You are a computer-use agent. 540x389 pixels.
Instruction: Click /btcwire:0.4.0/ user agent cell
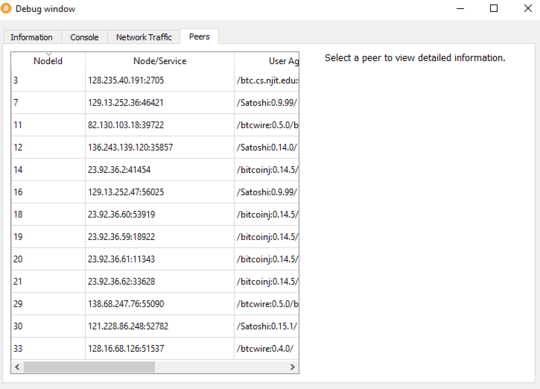point(267,349)
